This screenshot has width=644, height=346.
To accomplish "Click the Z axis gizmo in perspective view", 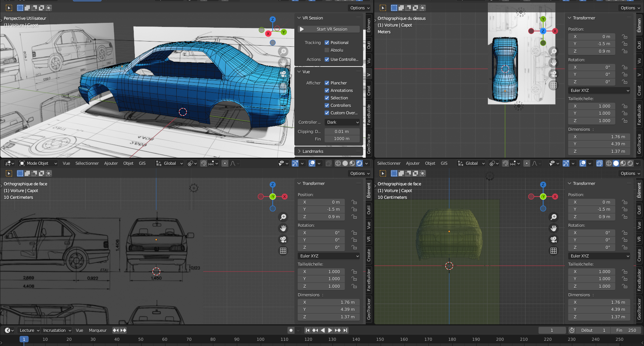I will (x=273, y=19).
